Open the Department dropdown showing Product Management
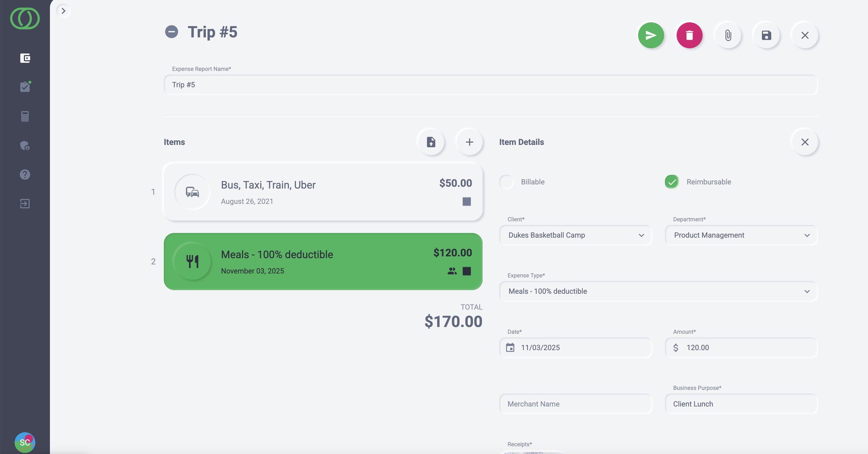 (x=741, y=235)
